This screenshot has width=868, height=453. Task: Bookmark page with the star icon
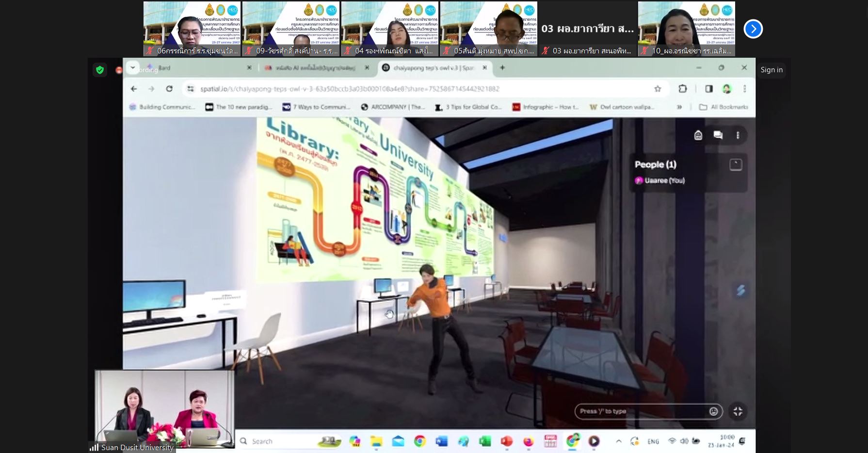pyautogui.click(x=658, y=89)
